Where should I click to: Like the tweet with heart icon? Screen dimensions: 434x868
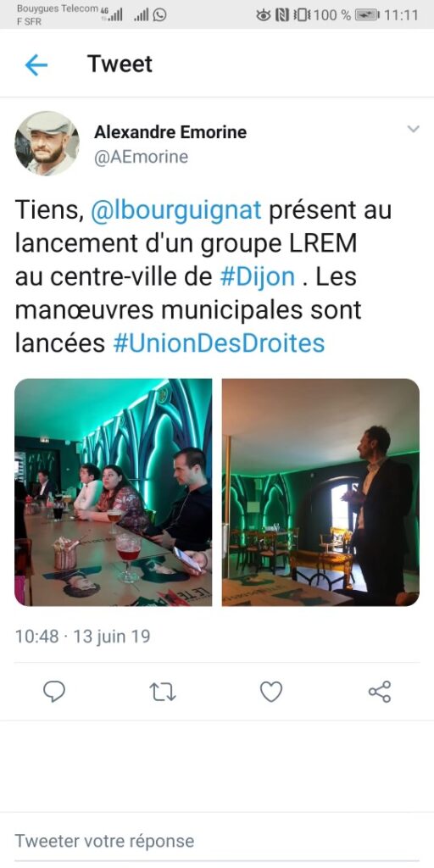271,692
